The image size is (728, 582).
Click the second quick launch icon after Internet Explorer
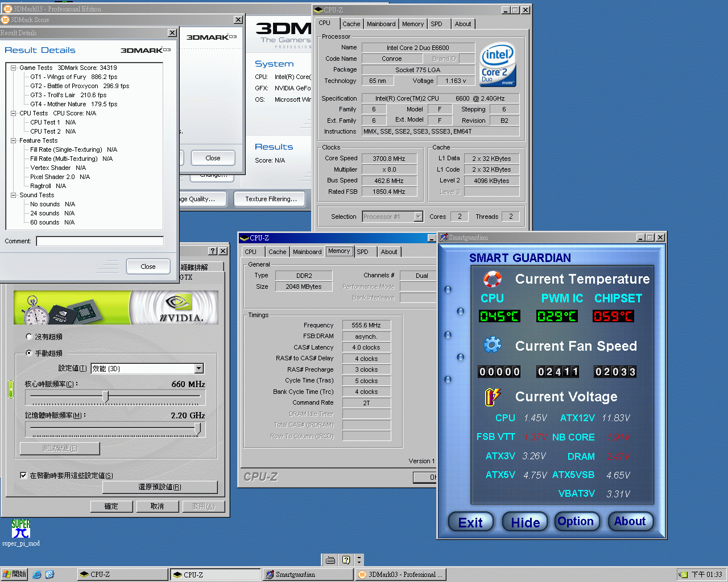coord(49,575)
